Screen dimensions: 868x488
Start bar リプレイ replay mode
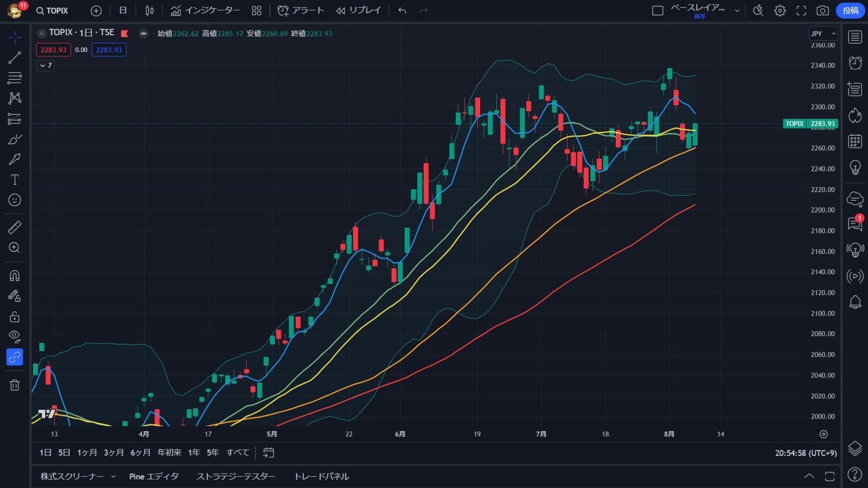pos(359,11)
